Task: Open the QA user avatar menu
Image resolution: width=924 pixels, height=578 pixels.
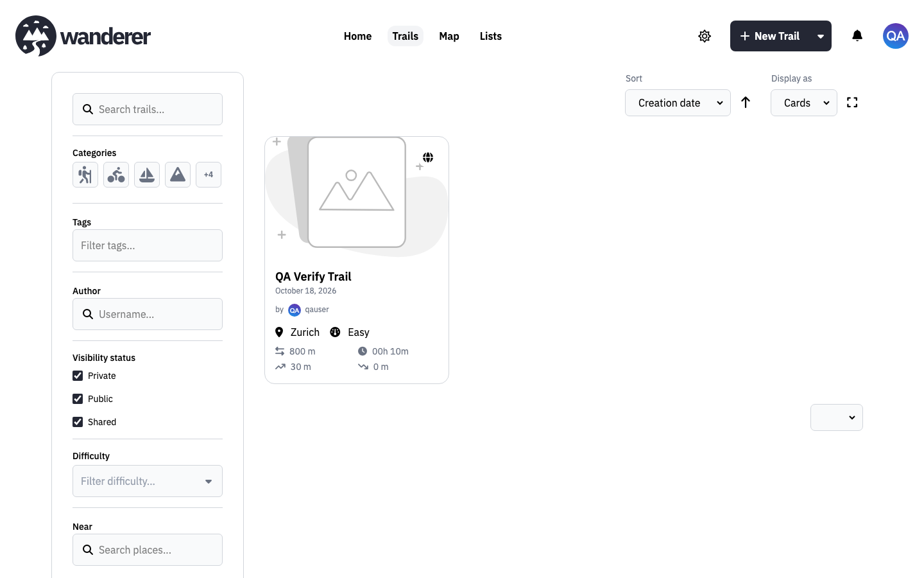Action: pyautogui.click(x=896, y=36)
